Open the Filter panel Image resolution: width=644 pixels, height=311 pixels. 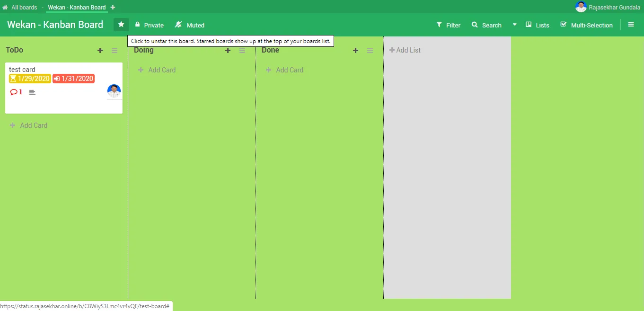tap(448, 25)
